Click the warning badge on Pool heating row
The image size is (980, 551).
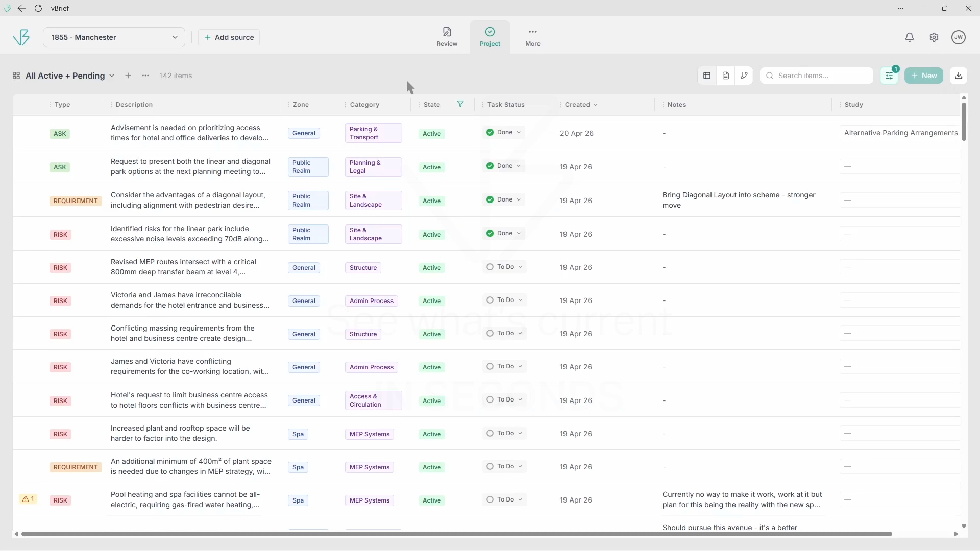[28, 499]
